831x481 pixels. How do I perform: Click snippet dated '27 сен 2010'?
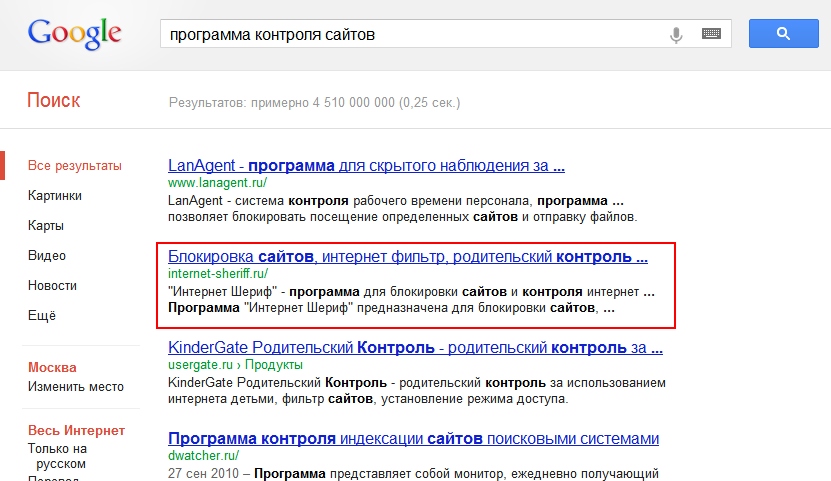point(413,474)
